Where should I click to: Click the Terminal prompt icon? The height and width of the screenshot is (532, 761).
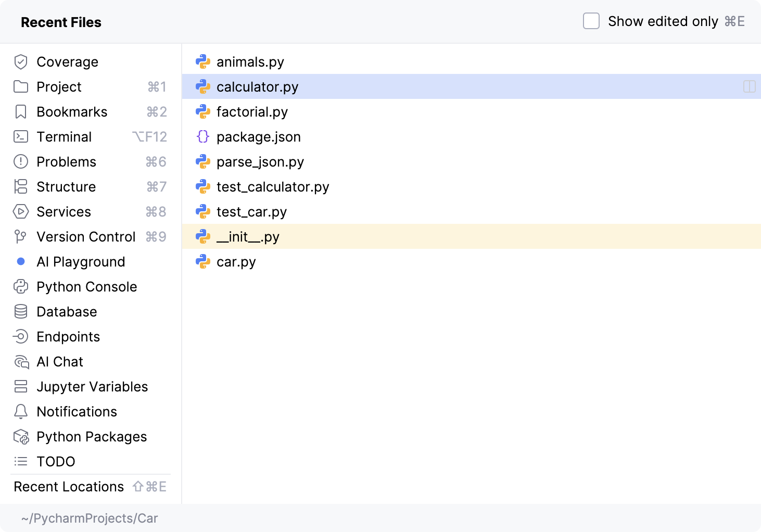tap(21, 137)
